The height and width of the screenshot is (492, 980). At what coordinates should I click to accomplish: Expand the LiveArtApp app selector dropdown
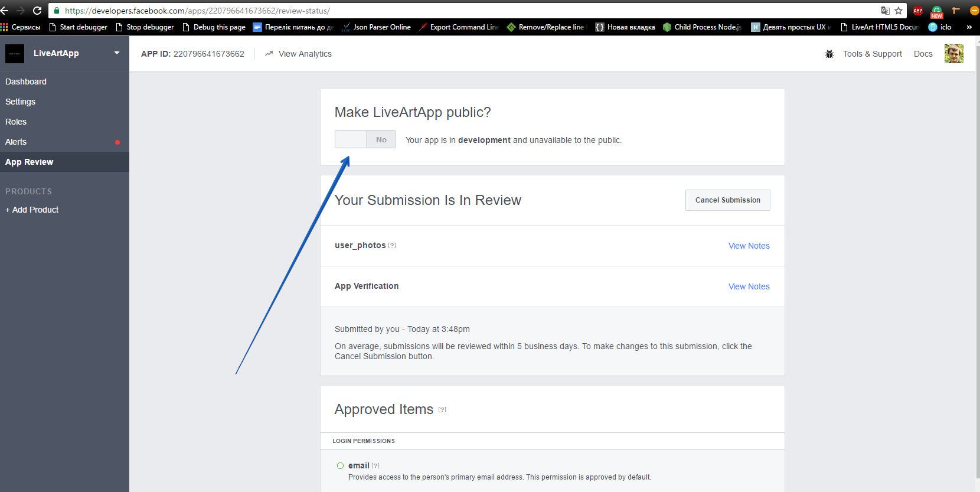click(117, 53)
